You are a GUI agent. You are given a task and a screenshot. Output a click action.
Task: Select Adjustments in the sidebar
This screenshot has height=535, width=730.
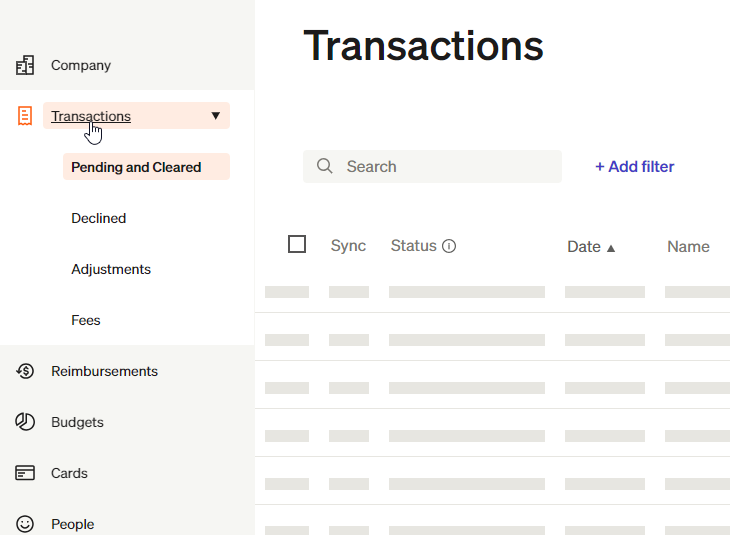pos(111,269)
